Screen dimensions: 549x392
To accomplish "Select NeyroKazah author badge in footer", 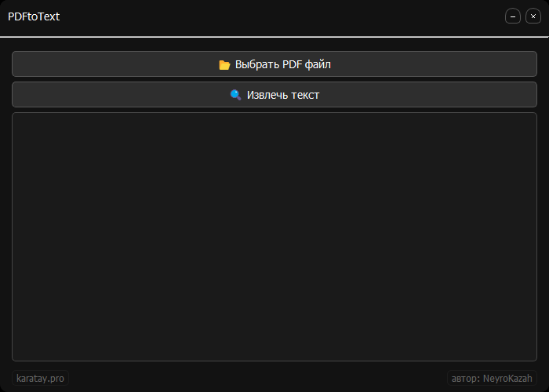I will 492,378.
